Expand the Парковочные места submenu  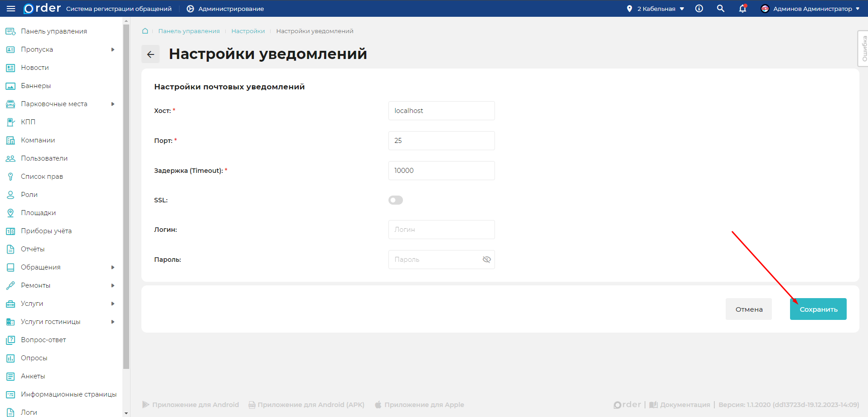(113, 103)
